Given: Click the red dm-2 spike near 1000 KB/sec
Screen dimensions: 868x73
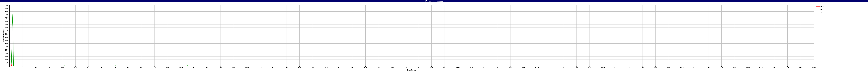Looking at the screenshot, I should [x=11, y=60].
